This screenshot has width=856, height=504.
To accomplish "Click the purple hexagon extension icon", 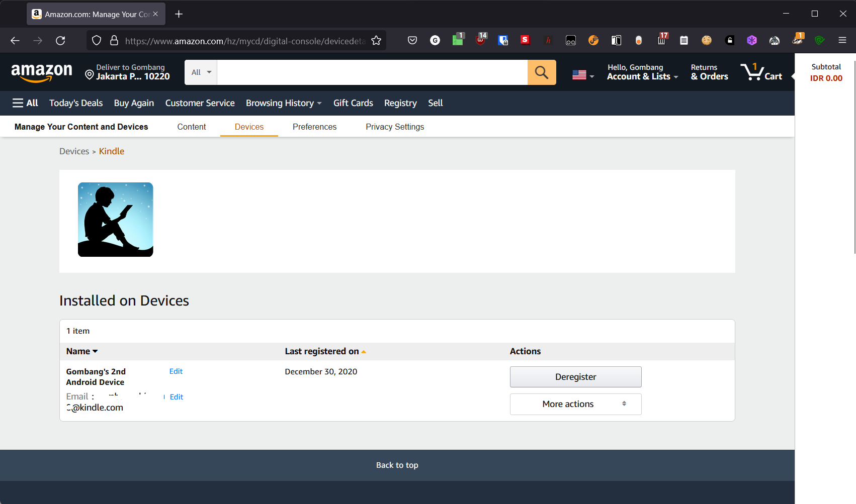I will pos(752,41).
